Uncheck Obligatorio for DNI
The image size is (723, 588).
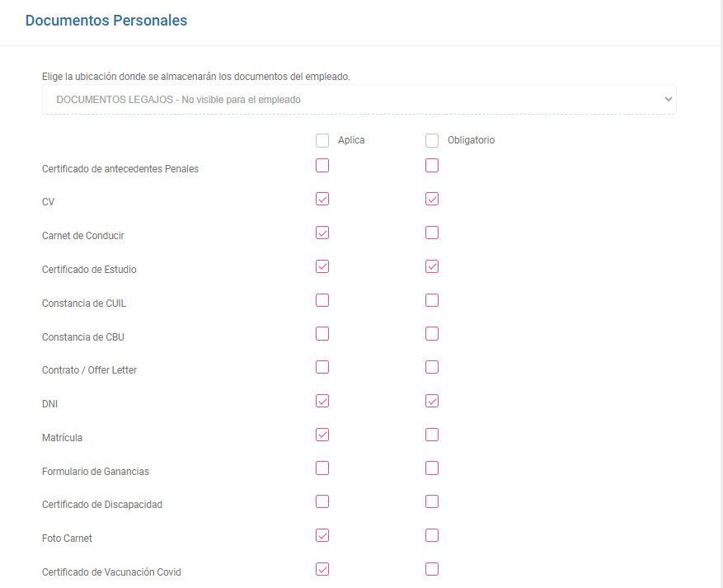(432, 402)
